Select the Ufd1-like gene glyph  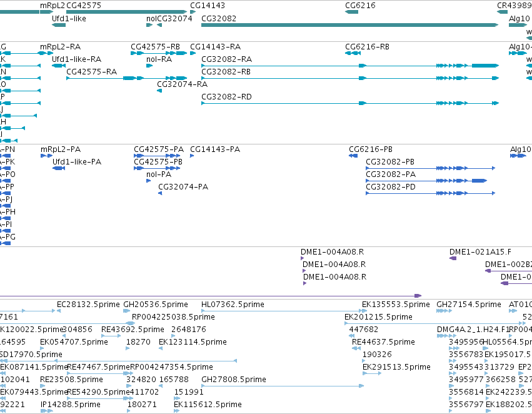coord(59,25)
